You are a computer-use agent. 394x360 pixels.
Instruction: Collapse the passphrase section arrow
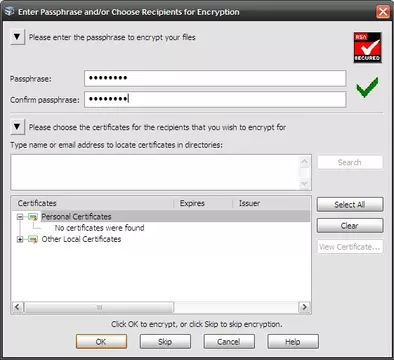(x=17, y=37)
